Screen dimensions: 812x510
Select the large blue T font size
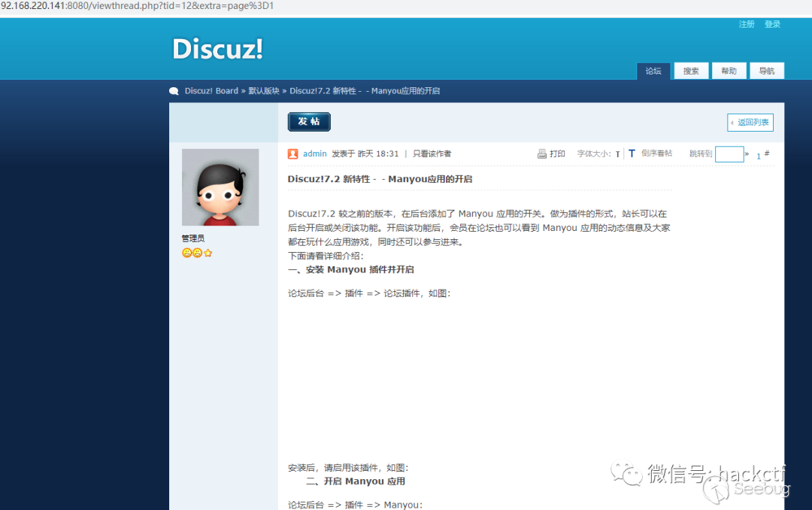[x=632, y=153]
